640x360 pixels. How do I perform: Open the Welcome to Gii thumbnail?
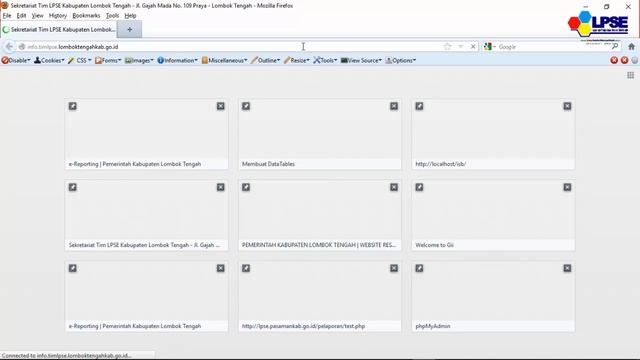click(493, 215)
